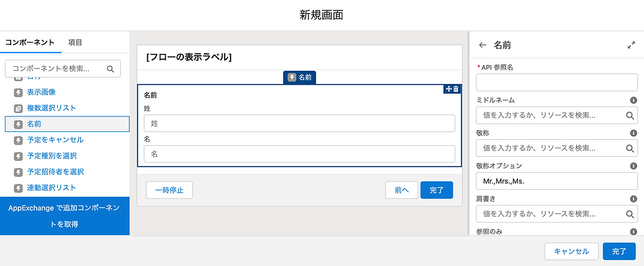Select 複数選択リスト in component list
The height and width of the screenshot is (266, 644).
tap(51, 108)
